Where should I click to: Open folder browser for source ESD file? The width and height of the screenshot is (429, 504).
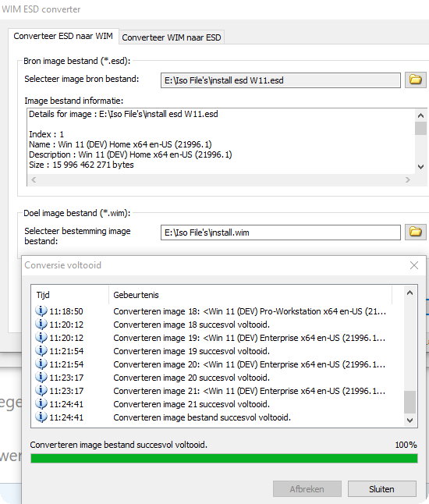pos(415,80)
